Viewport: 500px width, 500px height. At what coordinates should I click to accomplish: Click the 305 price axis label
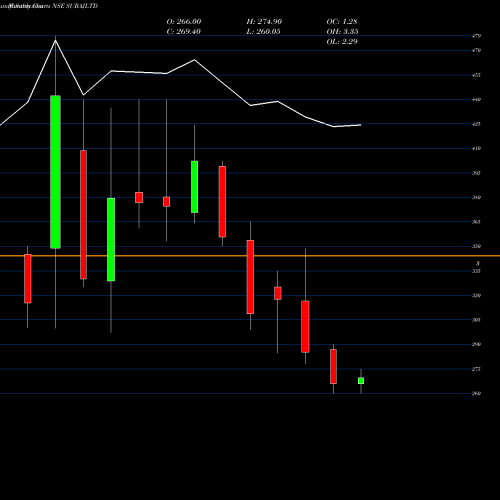pyautogui.click(x=476, y=320)
